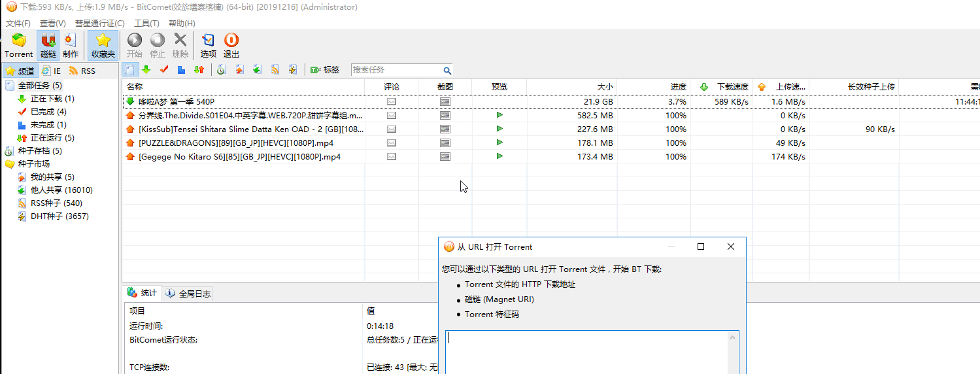The width and height of the screenshot is (980, 374).
Task: Select the PUZZLE&DRAGONS task row
Action: click(x=551, y=143)
